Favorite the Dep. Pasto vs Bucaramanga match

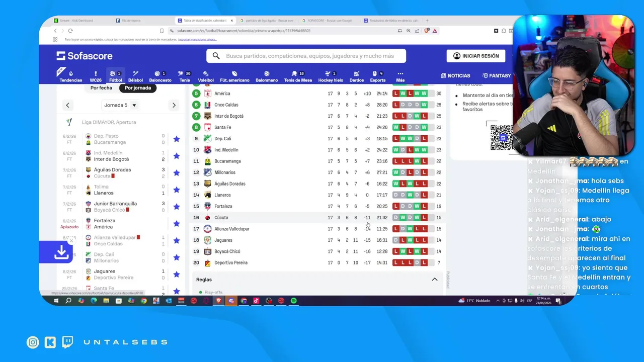click(x=176, y=139)
